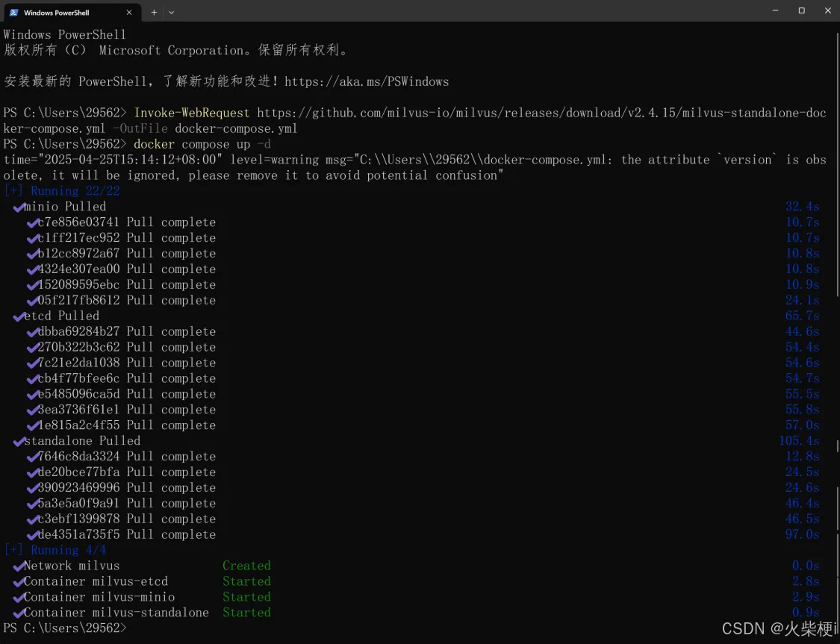The height and width of the screenshot is (644, 840).
Task: Click the 'Windows PowerShell' header text line
Action: [65, 35]
